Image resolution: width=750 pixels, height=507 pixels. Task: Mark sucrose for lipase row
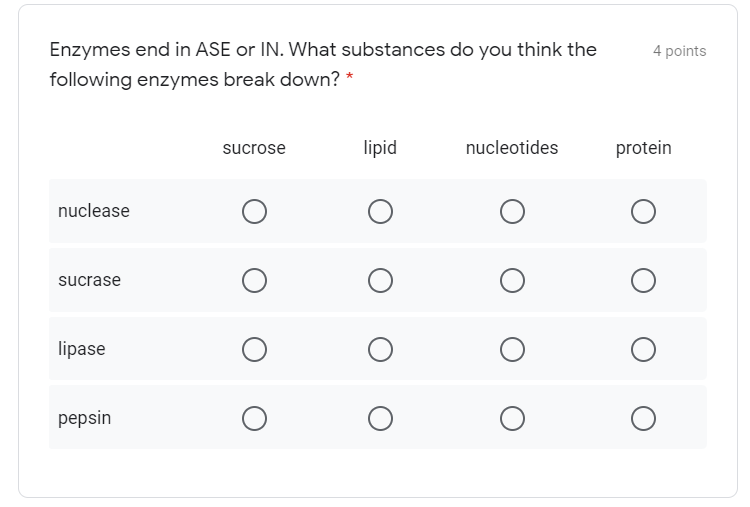(254, 349)
